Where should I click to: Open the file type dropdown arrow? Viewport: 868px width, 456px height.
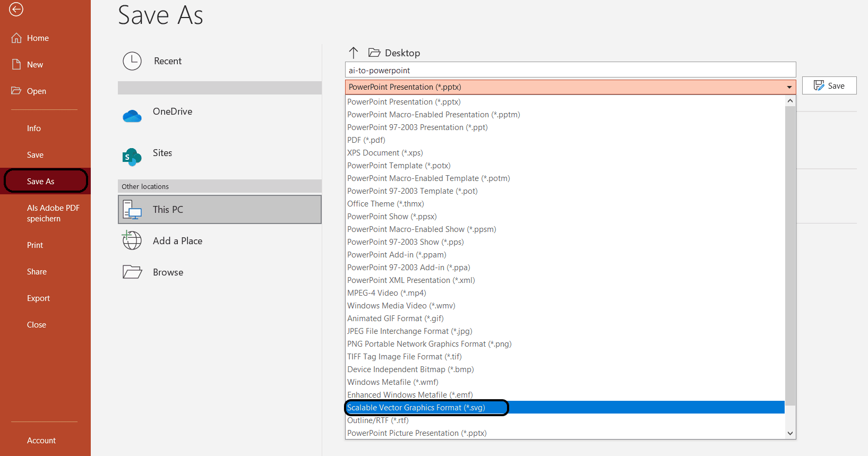click(789, 87)
